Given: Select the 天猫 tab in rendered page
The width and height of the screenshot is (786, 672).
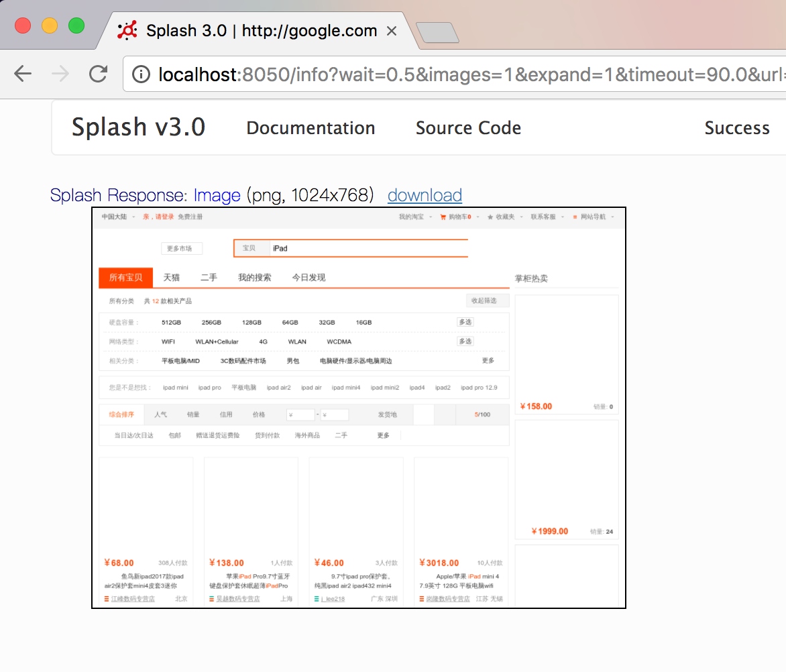Looking at the screenshot, I should click(172, 278).
